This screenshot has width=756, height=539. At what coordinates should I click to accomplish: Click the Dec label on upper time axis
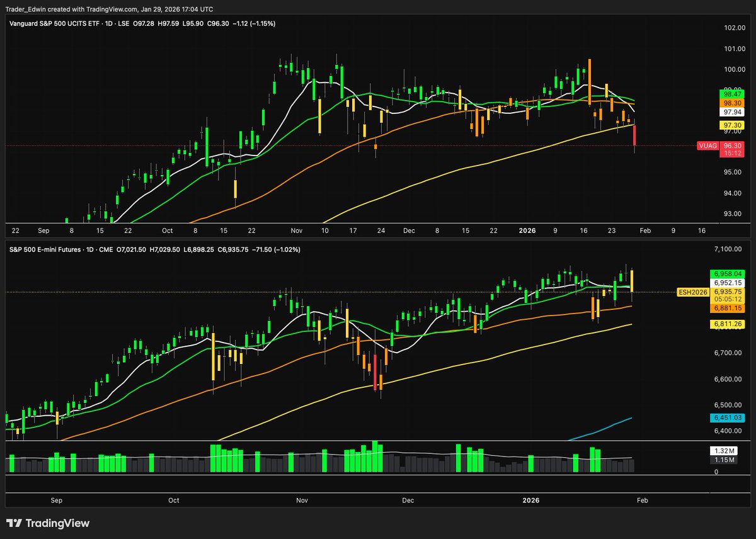pyautogui.click(x=410, y=230)
